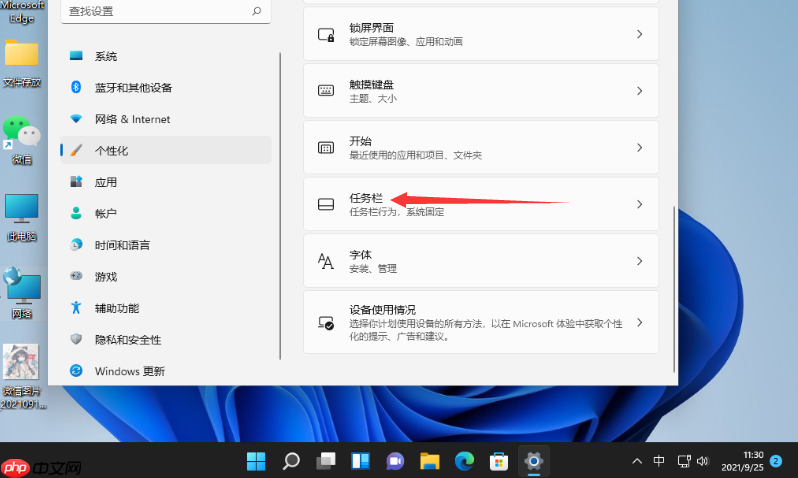Open 时间和语言 settings
The height and width of the screenshot is (478, 798).
click(165, 245)
